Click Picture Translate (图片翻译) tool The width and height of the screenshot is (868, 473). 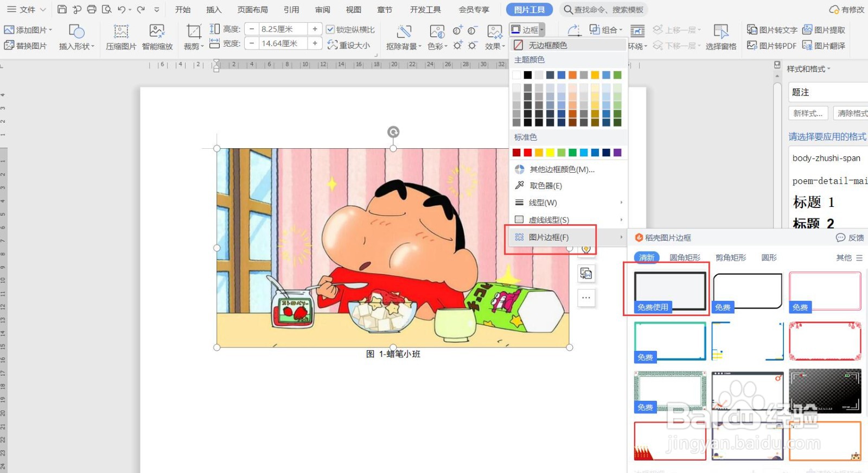coord(824,46)
